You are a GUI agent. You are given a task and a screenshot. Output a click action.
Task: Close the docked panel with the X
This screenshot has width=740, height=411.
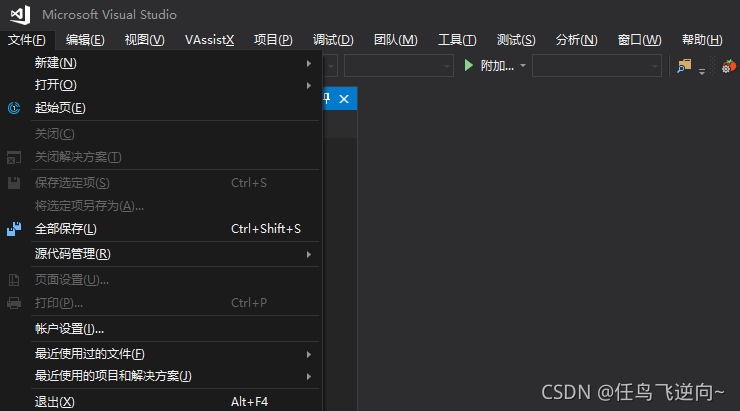point(344,99)
